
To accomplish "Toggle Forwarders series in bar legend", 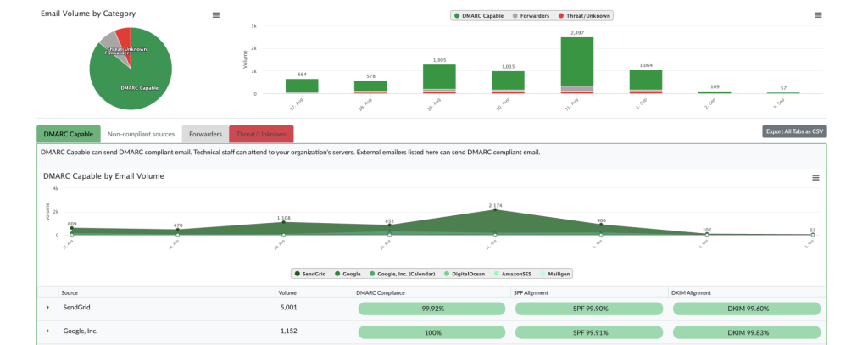I will pyautogui.click(x=530, y=16).
